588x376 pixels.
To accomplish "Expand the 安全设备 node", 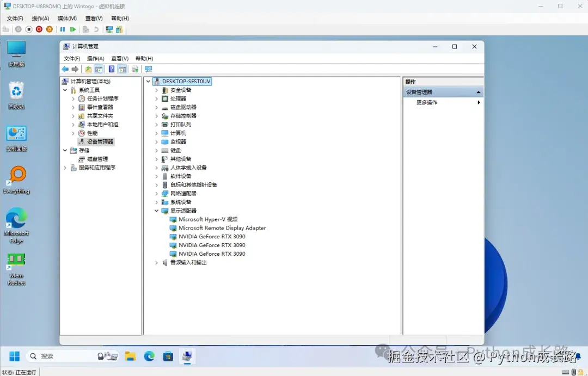I will click(x=157, y=90).
